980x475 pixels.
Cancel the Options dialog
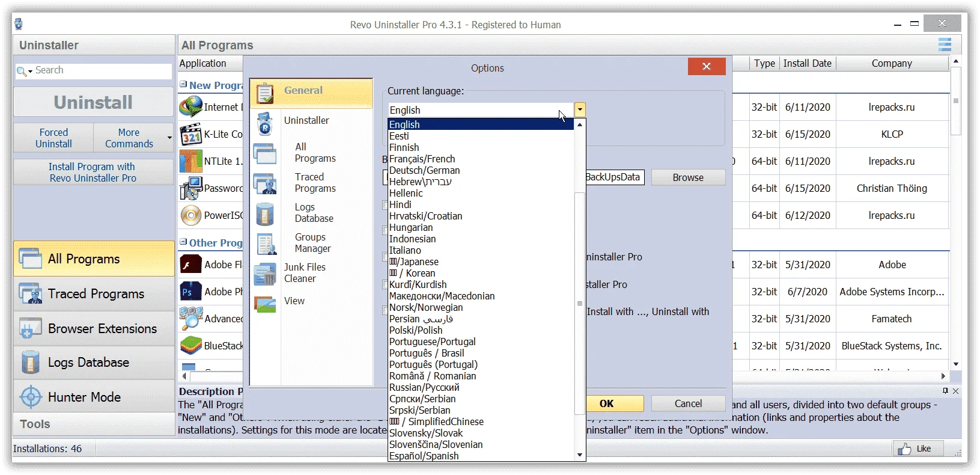[688, 403]
